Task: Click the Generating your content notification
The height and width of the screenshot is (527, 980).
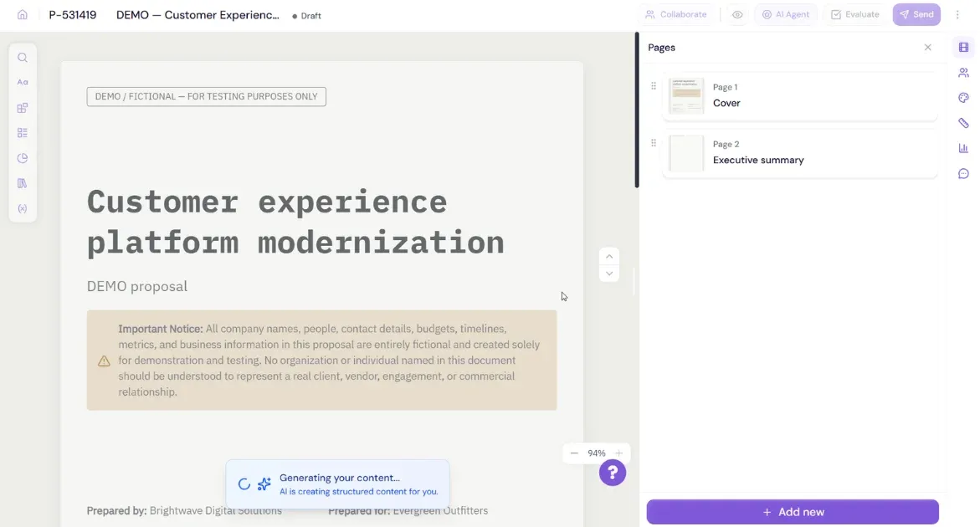Action: pos(337,484)
